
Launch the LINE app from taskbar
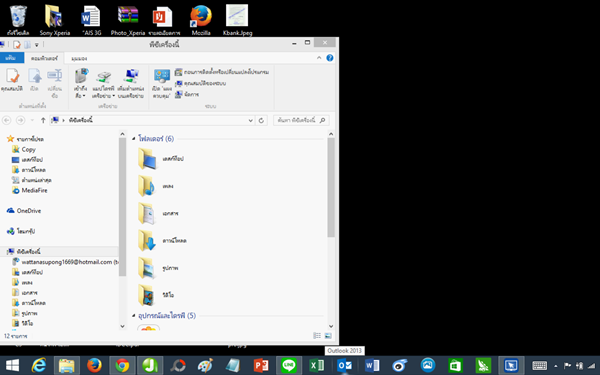coord(289,365)
